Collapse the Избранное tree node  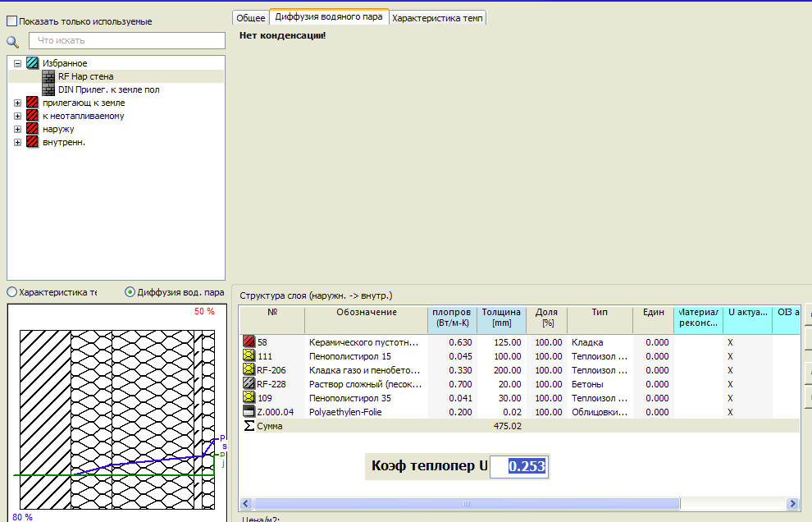coord(17,63)
